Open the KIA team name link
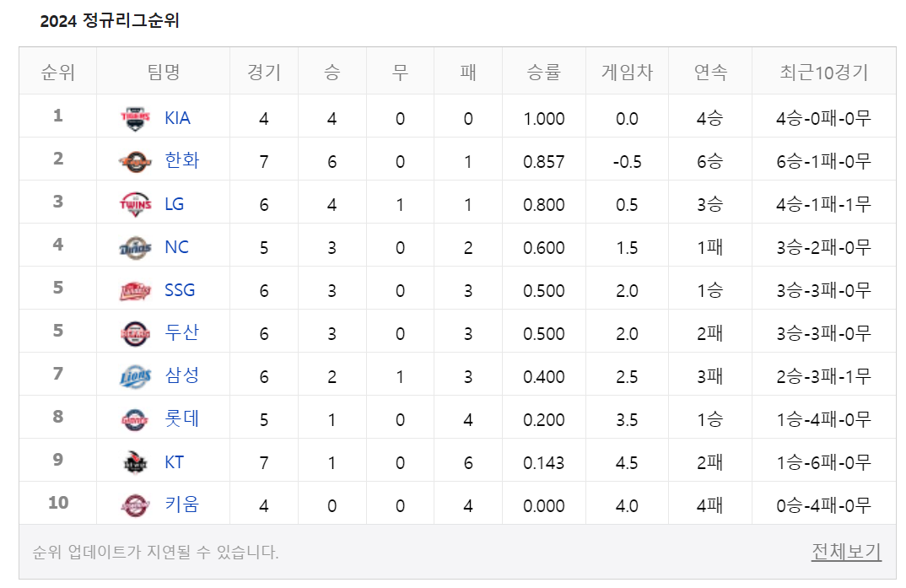 [x=178, y=118]
